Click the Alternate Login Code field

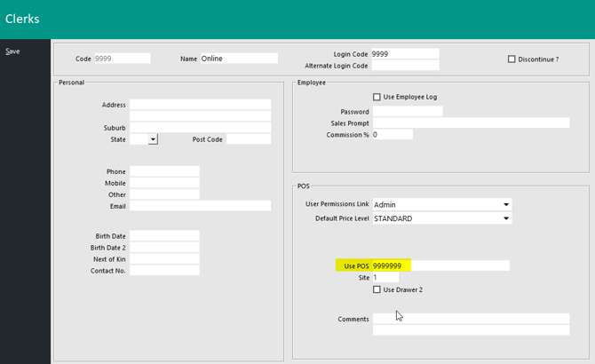[x=404, y=66]
